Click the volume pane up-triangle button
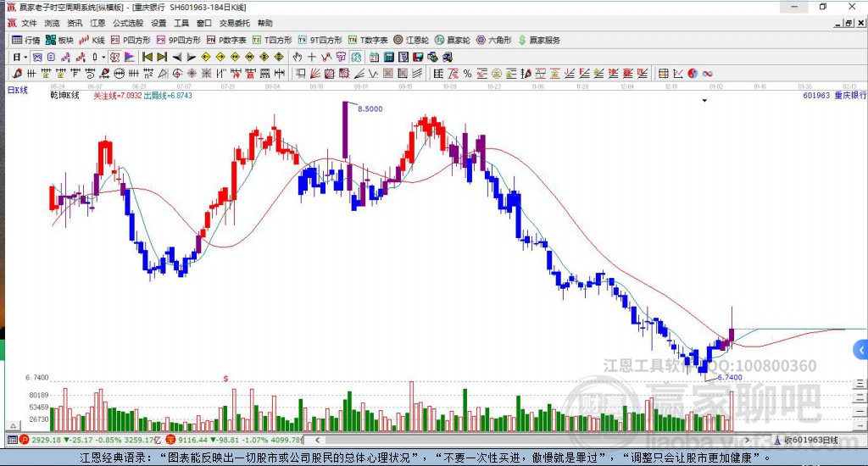868x466 pixels. pos(13,425)
